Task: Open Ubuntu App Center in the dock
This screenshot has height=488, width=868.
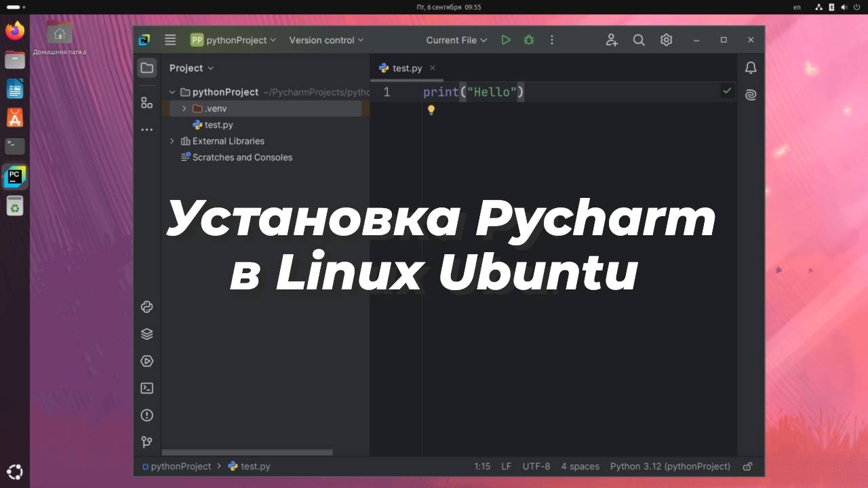Action: pos(15,118)
